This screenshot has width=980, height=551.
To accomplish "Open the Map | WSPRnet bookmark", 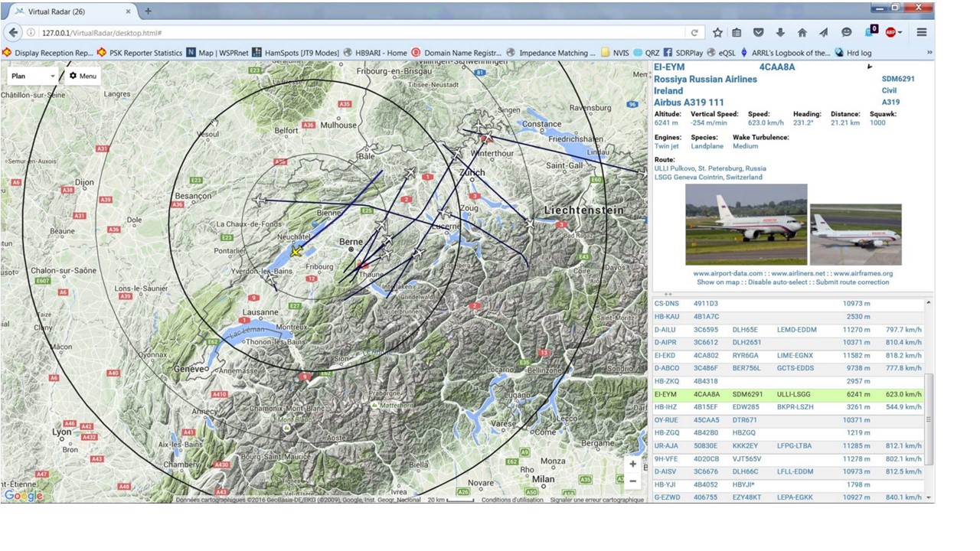I will pyautogui.click(x=217, y=53).
